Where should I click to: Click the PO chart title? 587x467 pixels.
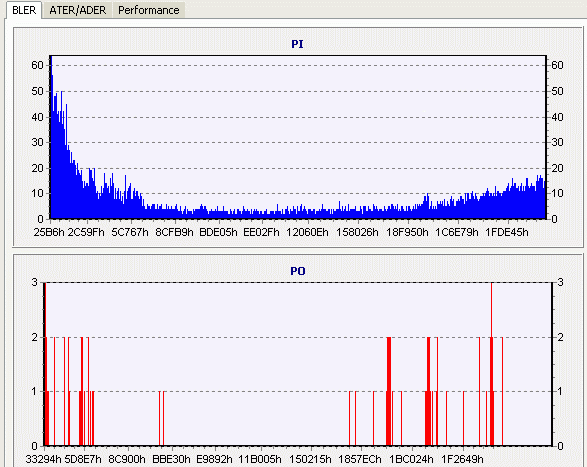298,271
